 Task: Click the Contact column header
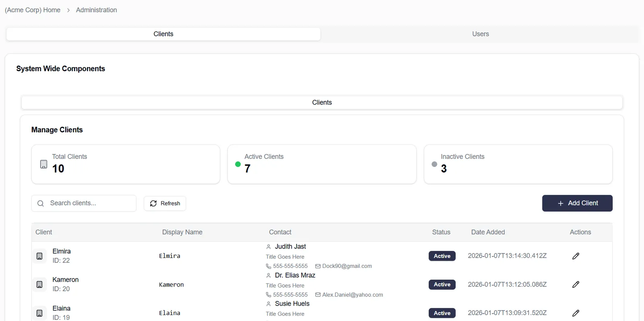click(x=280, y=232)
